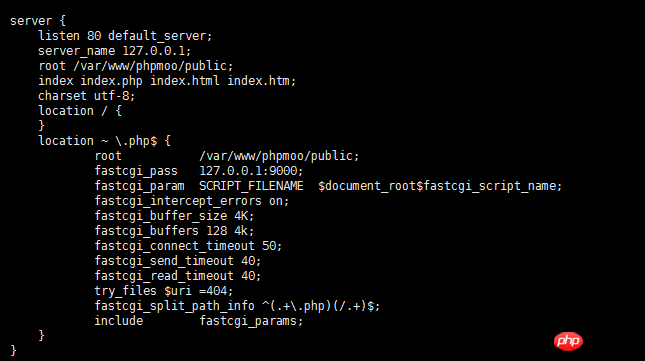Viewport: 645px width, 361px height.
Task: Click the fastcgi_split_path_info line
Action: pyautogui.click(x=237, y=306)
